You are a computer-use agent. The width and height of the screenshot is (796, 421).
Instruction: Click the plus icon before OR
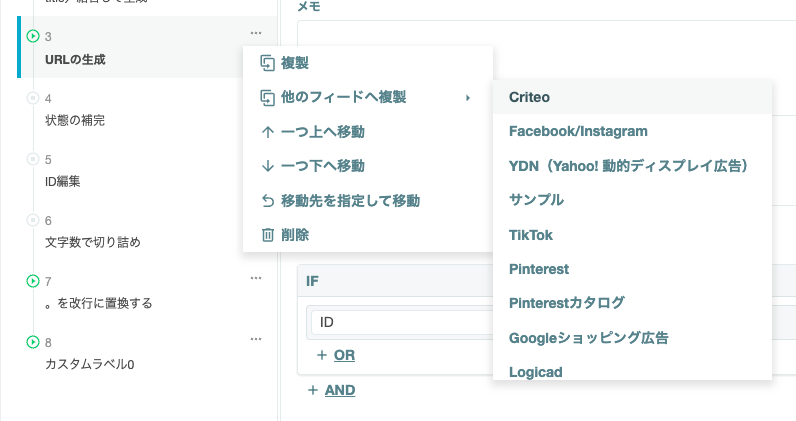[321, 355]
